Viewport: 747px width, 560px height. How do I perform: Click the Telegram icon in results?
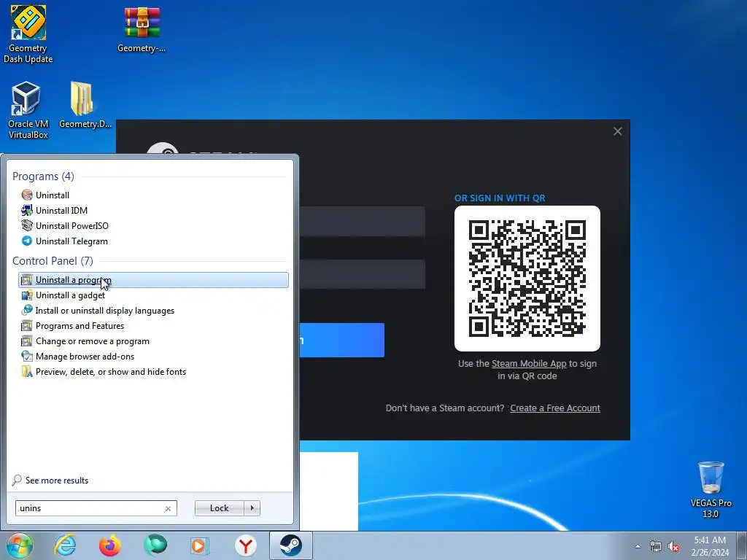27,241
